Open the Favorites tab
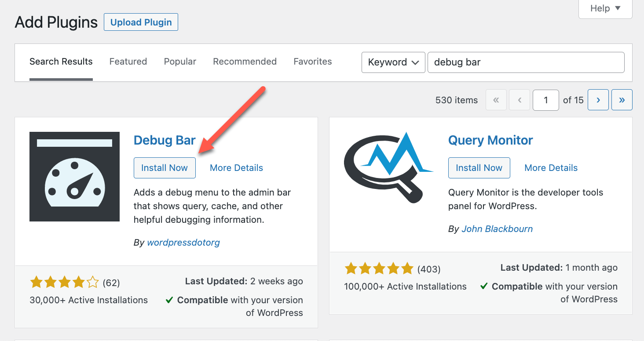This screenshot has width=644, height=341. pos(313,62)
